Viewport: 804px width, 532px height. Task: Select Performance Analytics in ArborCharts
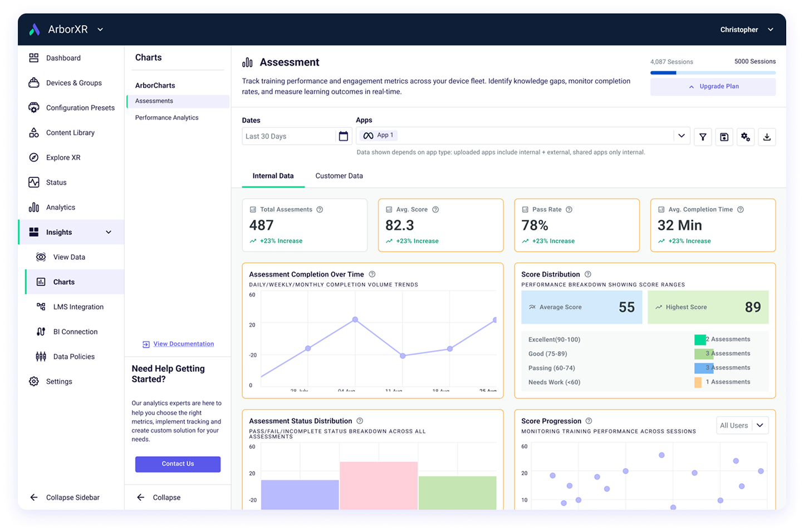[166, 117]
